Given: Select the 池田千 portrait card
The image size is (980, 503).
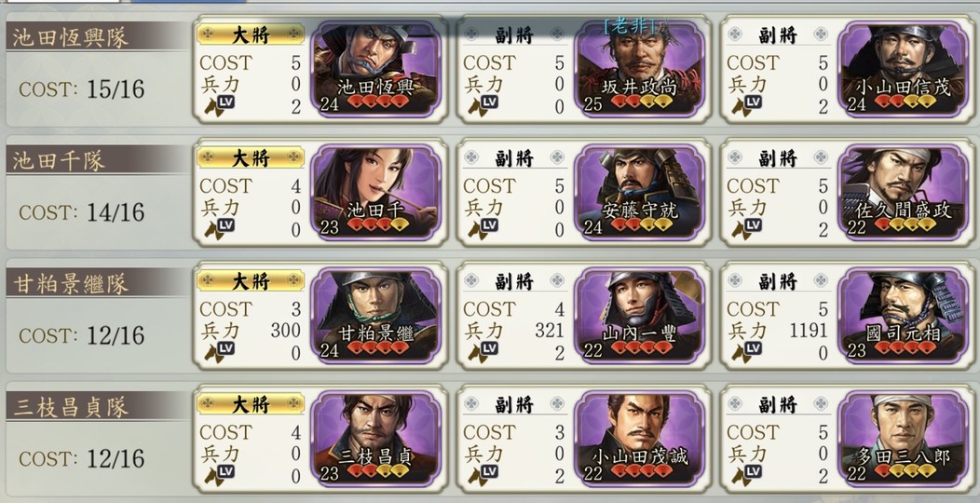Looking at the screenshot, I should tap(375, 192).
